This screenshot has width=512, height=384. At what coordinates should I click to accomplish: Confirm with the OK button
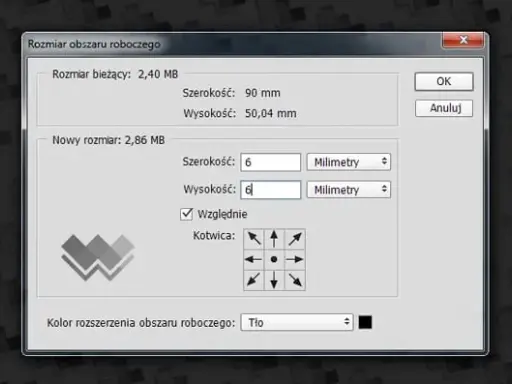[444, 81]
